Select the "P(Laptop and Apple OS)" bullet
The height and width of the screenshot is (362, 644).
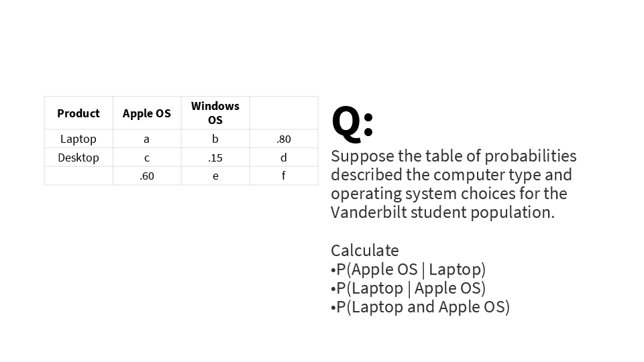click(x=421, y=306)
